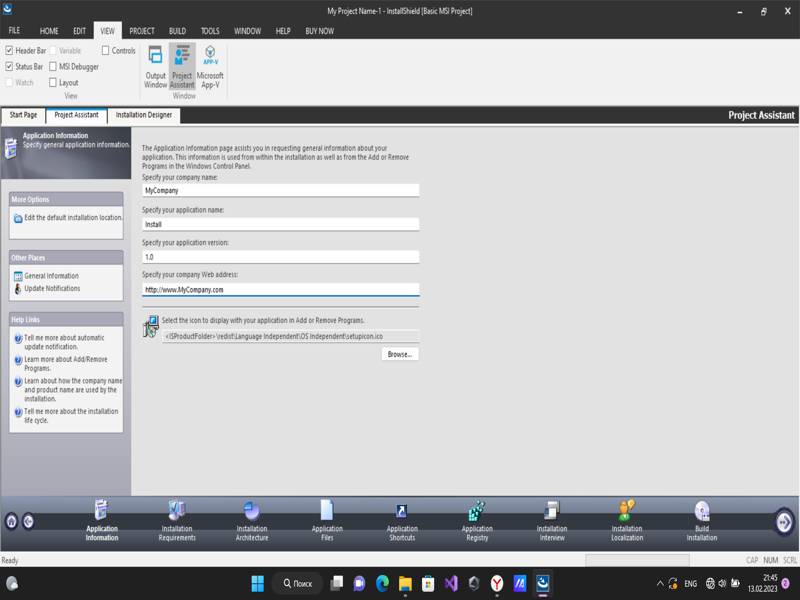800x600 pixels.
Task: Open the PROJECT ribbon tab
Action: pyautogui.click(x=142, y=31)
